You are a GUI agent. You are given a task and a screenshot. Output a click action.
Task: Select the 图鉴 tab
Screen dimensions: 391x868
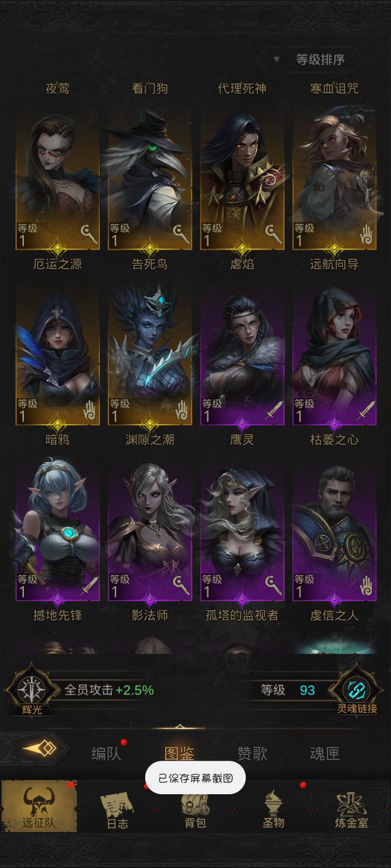pyautogui.click(x=179, y=753)
